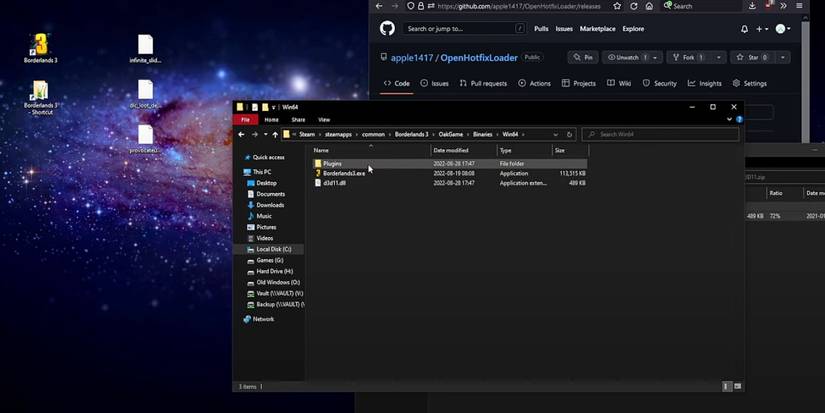Open the Wiki repository tab
This screenshot has height=413, width=825.
(x=619, y=83)
